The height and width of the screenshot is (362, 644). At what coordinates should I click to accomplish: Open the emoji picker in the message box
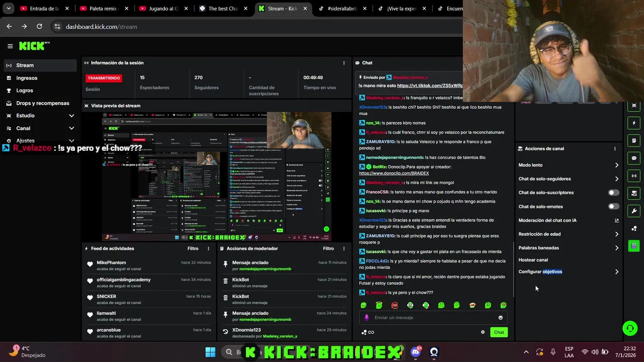click(500, 318)
